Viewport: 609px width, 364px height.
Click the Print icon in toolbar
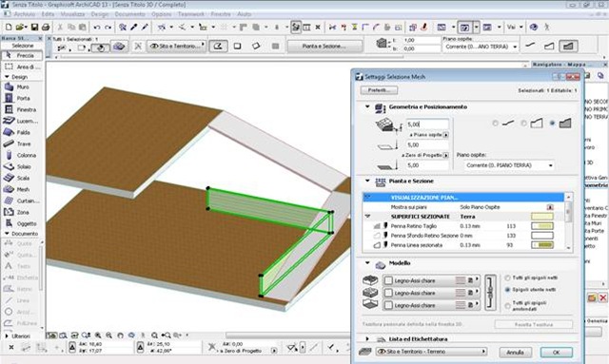tap(46, 28)
